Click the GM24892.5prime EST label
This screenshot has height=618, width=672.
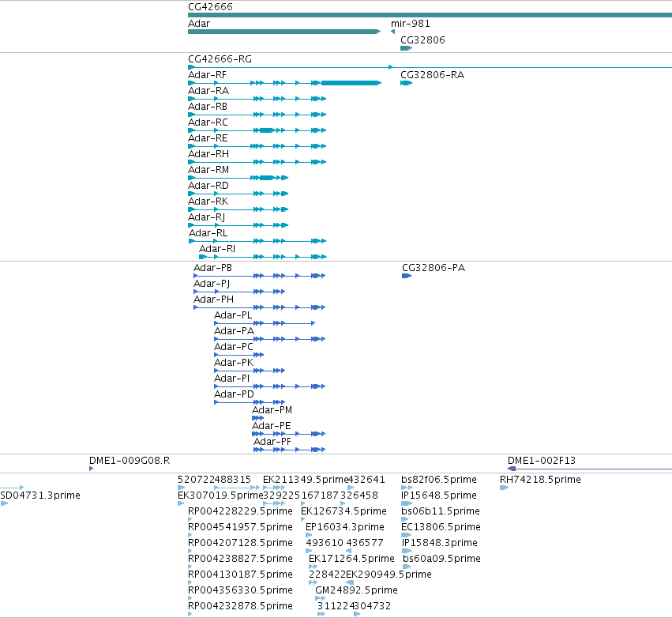tap(357, 590)
